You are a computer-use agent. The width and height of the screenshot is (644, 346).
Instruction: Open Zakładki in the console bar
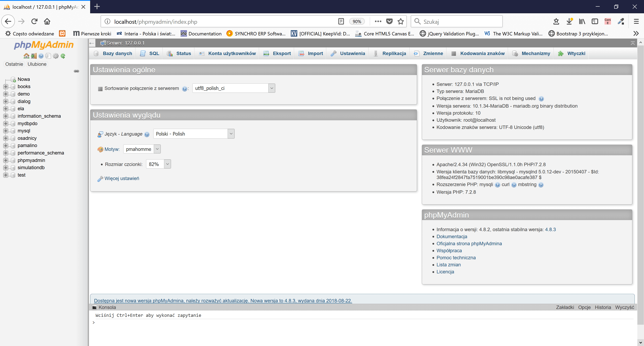tap(565, 307)
